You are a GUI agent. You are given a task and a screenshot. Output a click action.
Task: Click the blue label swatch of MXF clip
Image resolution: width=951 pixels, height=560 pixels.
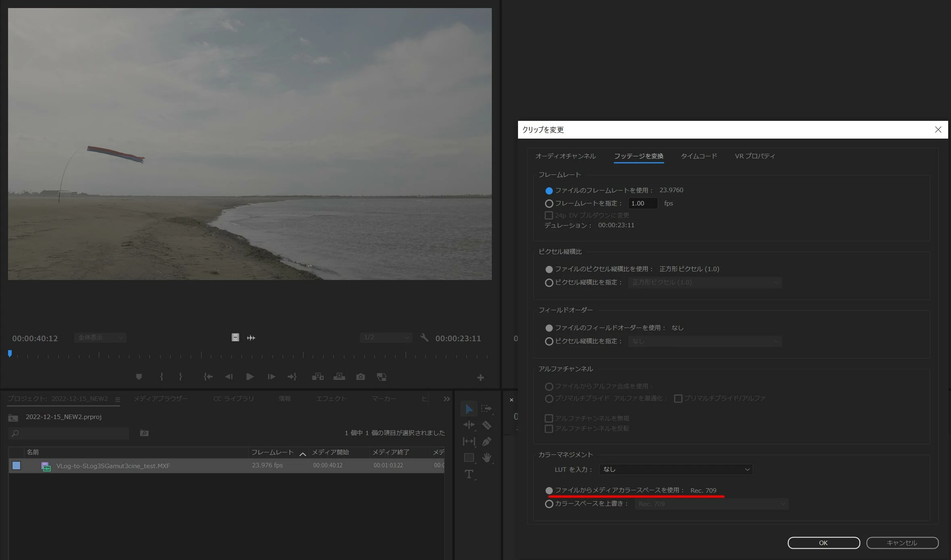[16, 466]
